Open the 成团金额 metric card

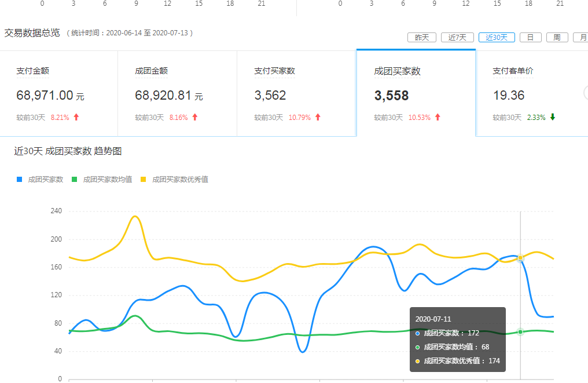tap(177, 93)
